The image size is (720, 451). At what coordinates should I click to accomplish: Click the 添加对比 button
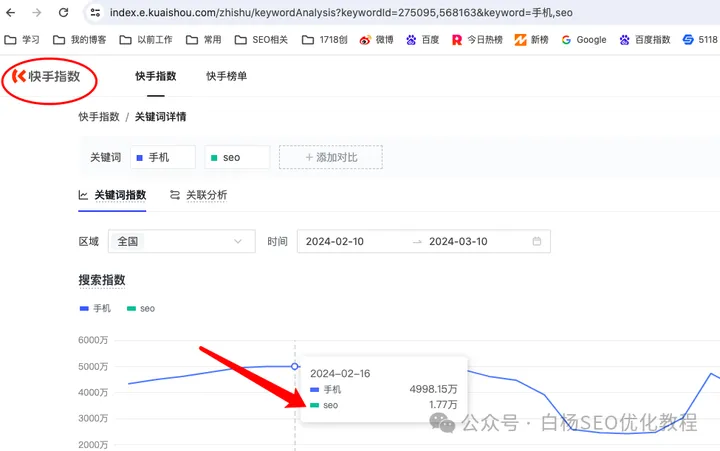pyautogui.click(x=330, y=157)
